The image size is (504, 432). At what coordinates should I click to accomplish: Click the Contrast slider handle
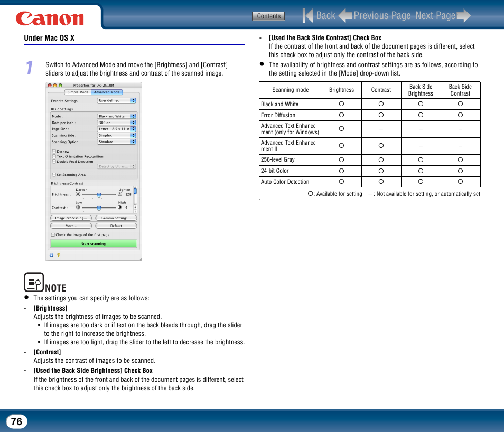[x=99, y=208]
